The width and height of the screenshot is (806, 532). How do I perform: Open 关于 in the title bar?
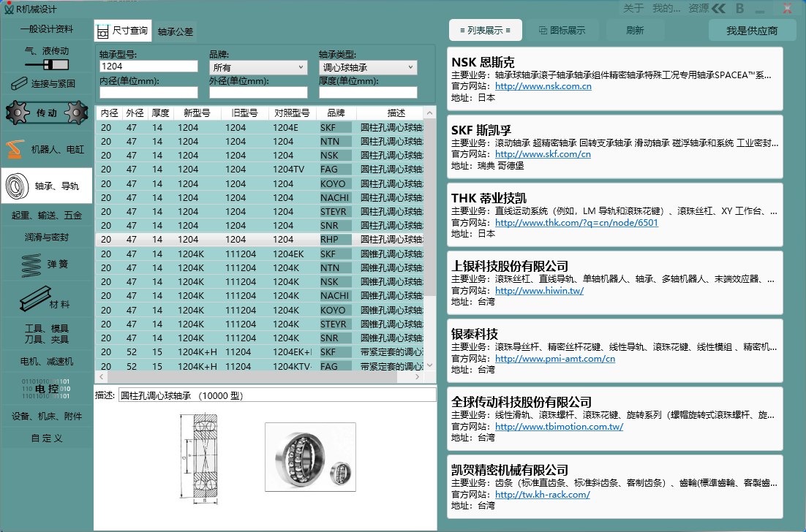633,8
